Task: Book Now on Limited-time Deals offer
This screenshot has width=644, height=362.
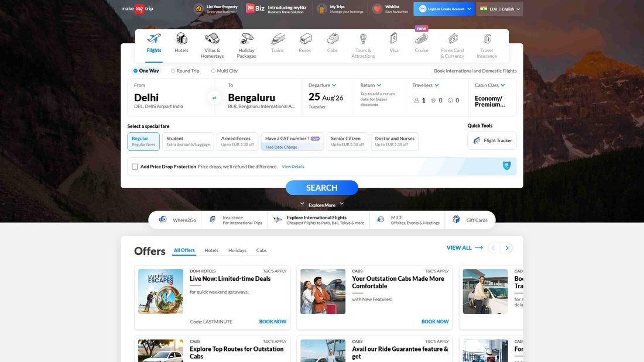Action: click(273, 322)
